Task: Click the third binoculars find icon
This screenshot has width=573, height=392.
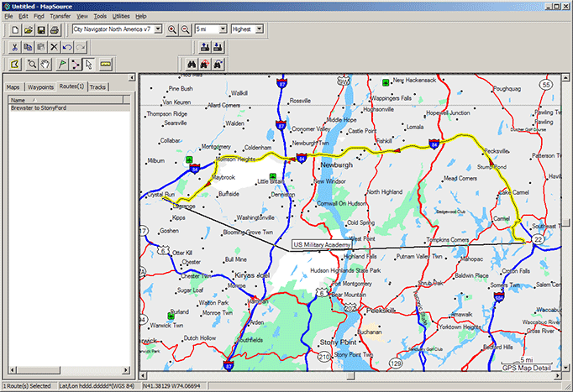Action: [218, 65]
